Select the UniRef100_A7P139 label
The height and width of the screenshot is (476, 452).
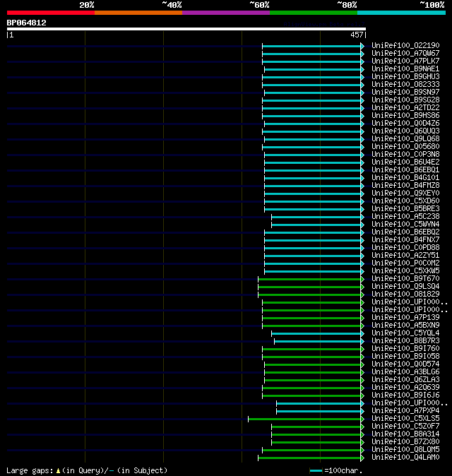tap(405, 318)
